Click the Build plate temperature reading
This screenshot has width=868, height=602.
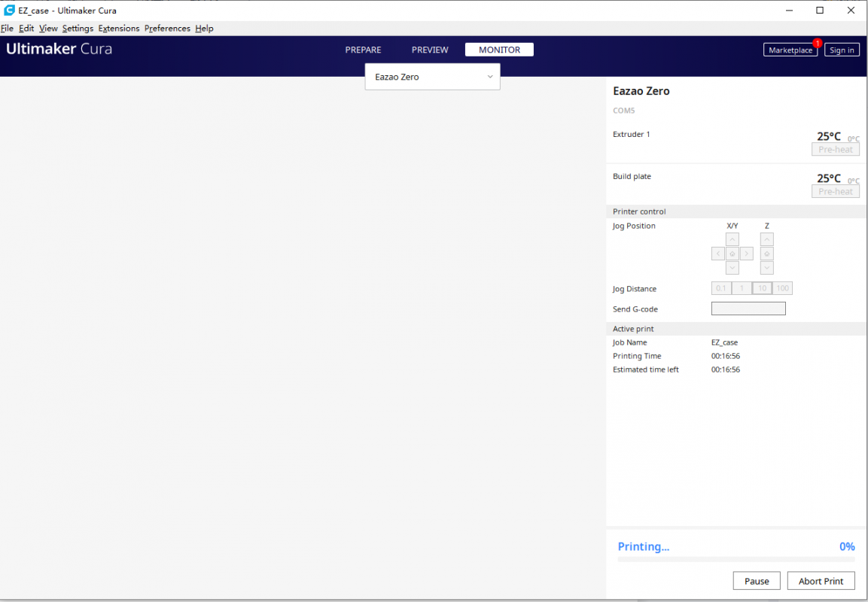829,178
